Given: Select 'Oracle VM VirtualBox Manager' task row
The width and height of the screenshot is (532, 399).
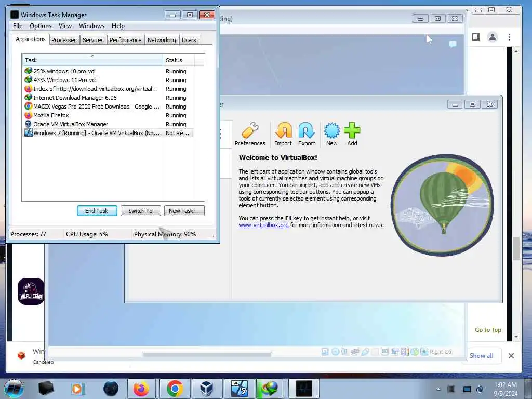Looking at the screenshot, I should click(109, 124).
